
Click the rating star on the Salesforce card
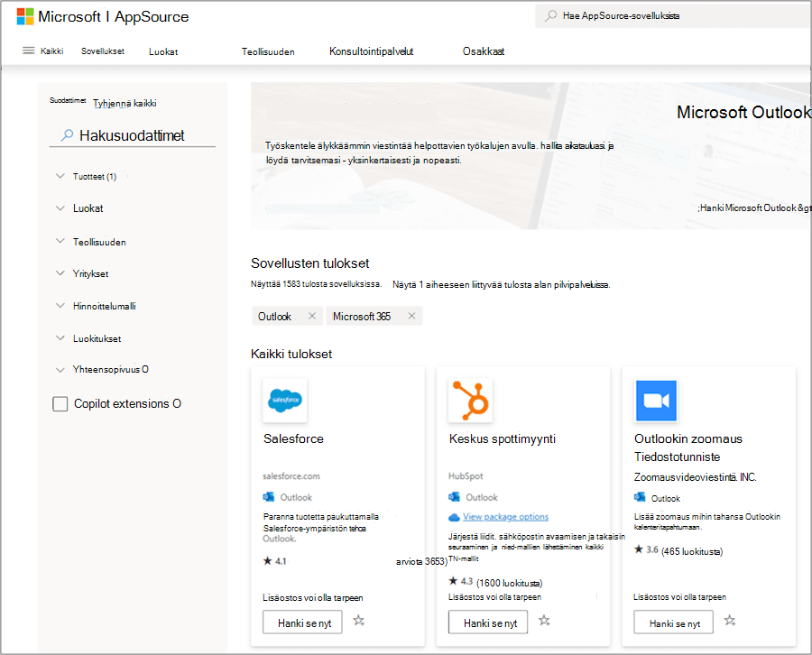pos(268,561)
